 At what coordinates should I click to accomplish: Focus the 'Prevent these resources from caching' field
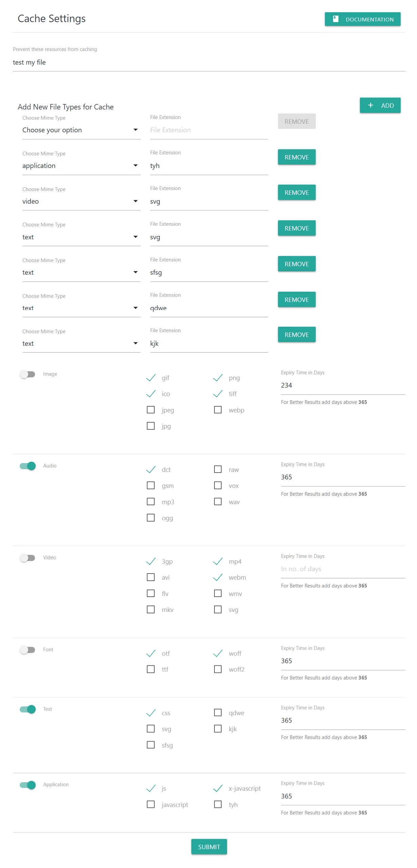pyautogui.click(x=209, y=62)
